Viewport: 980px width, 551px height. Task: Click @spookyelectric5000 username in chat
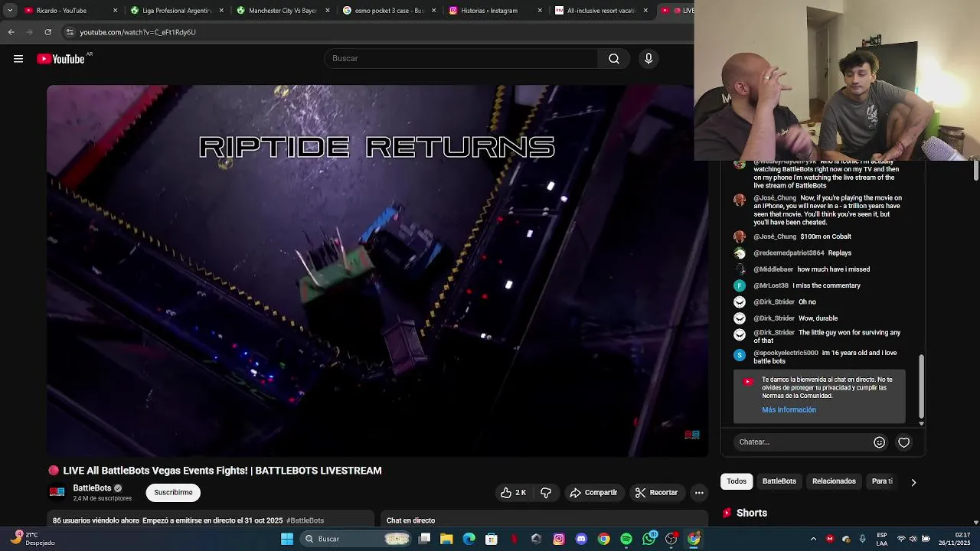coord(786,353)
